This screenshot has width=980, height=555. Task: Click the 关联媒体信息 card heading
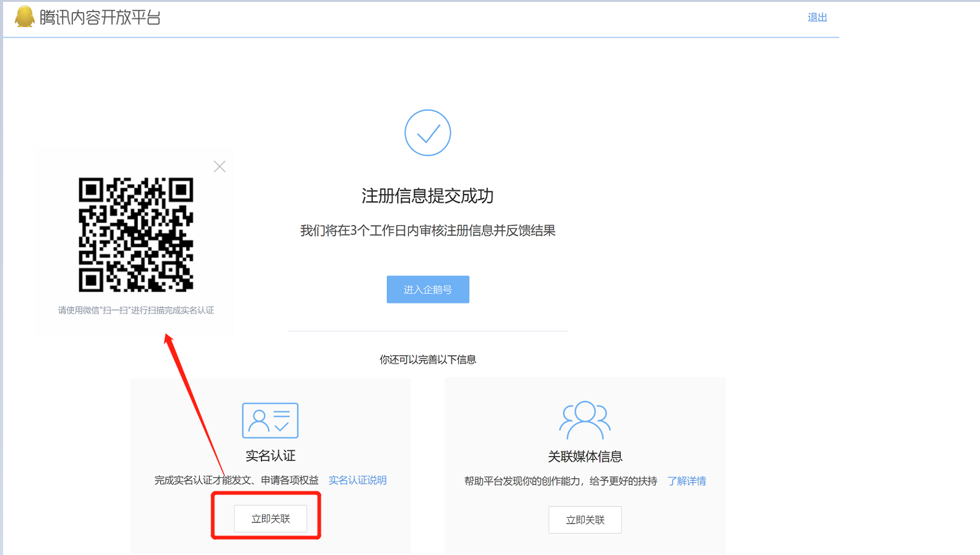point(585,456)
